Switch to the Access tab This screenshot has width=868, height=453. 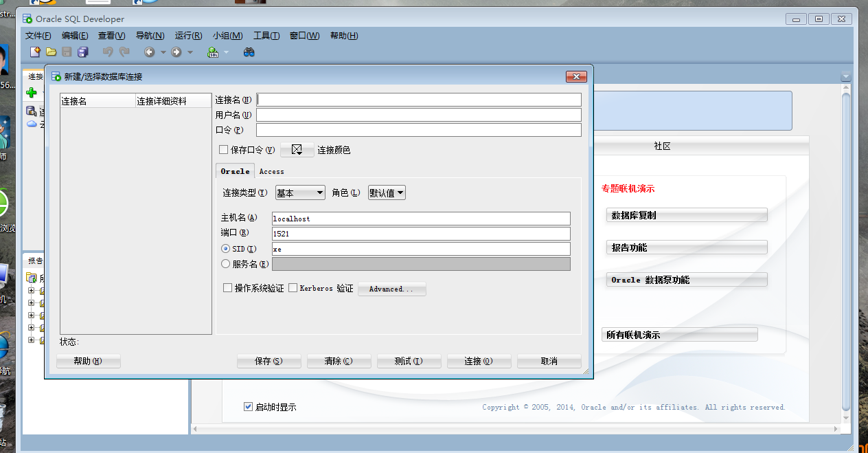point(271,171)
